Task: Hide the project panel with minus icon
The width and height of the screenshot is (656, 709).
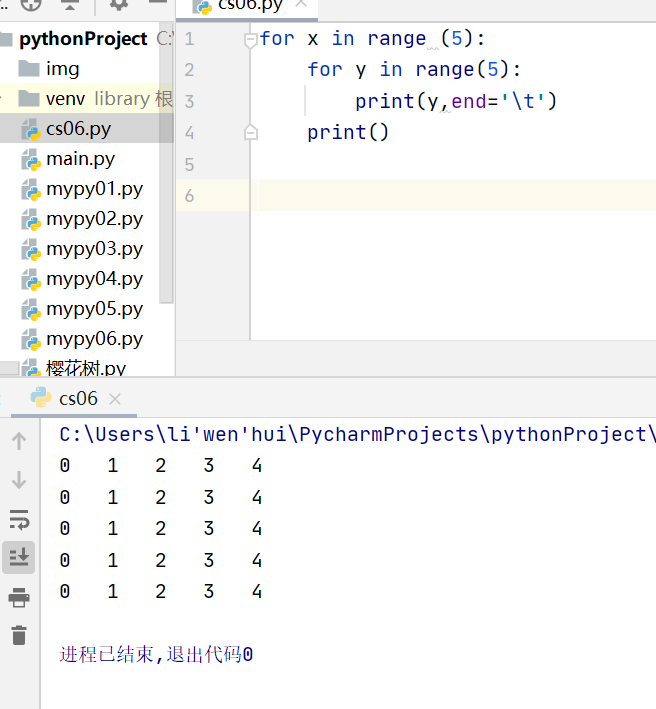Action: [158, 2]
